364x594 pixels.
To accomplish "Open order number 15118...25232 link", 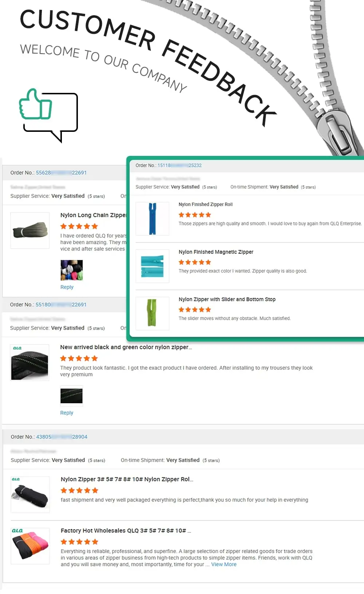I will click(x=179, y=165).
